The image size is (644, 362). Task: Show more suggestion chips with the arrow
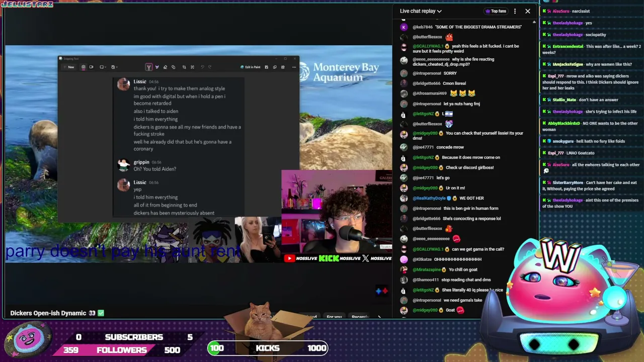pyautogui.click(x=379, y=317)
